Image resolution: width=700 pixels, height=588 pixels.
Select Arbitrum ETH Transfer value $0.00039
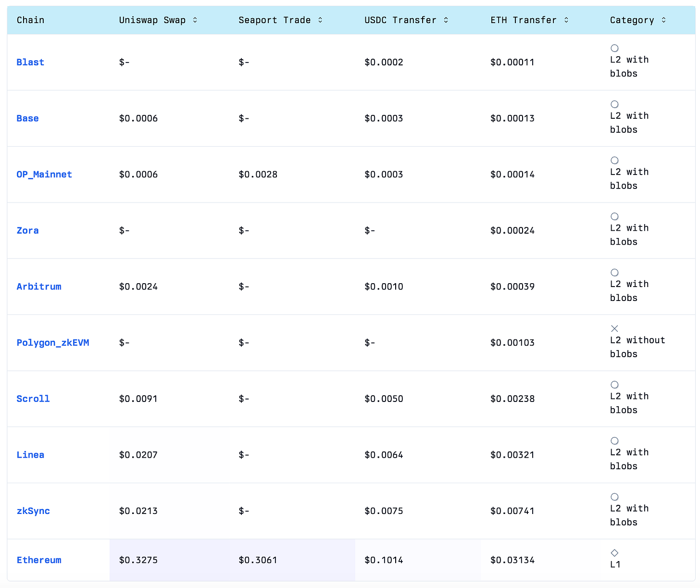click(x=512, y=287)
